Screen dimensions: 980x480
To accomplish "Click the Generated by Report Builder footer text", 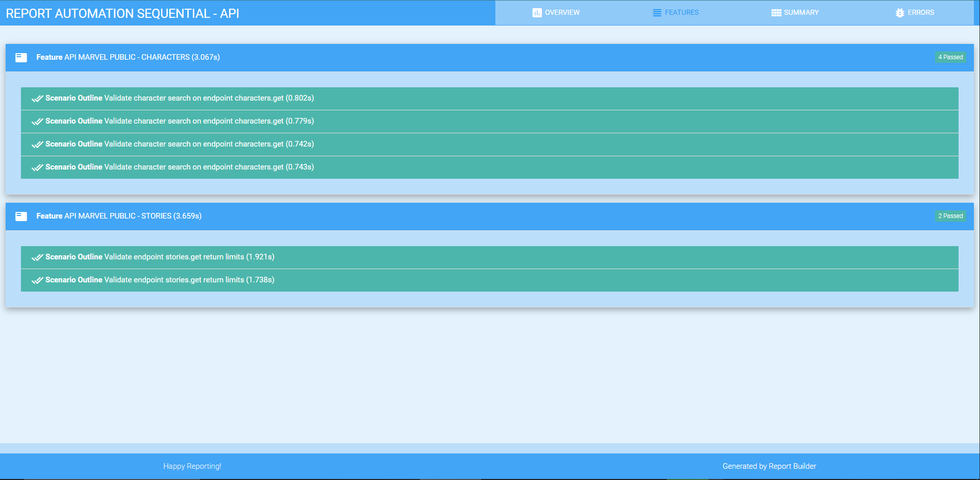I will pyautogui.click(x=769, y=466).
